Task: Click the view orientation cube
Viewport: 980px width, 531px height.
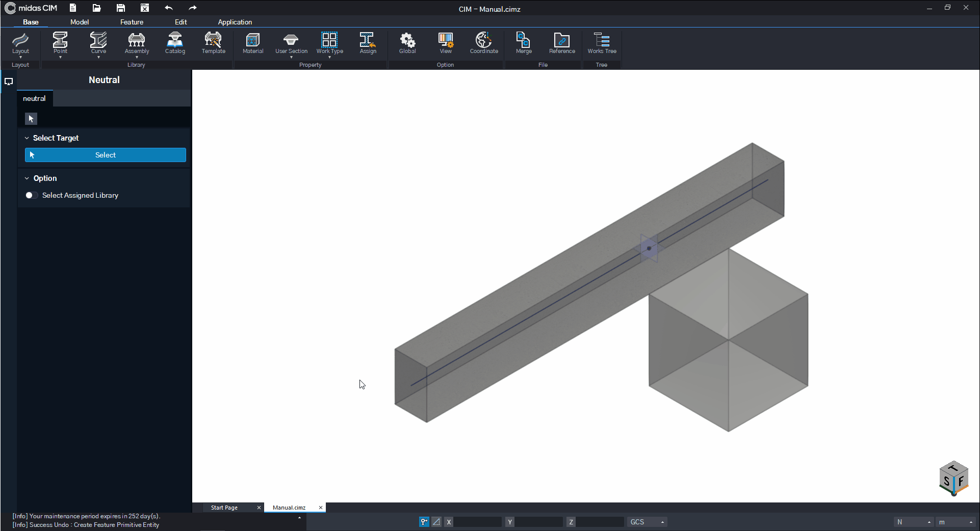Action: point(953,479)
